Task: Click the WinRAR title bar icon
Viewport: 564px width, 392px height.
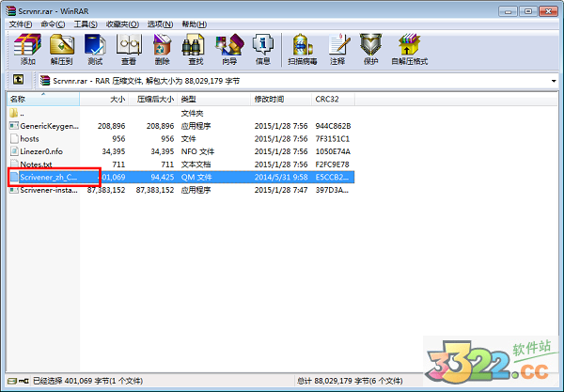Action: [x=10, y=10]
